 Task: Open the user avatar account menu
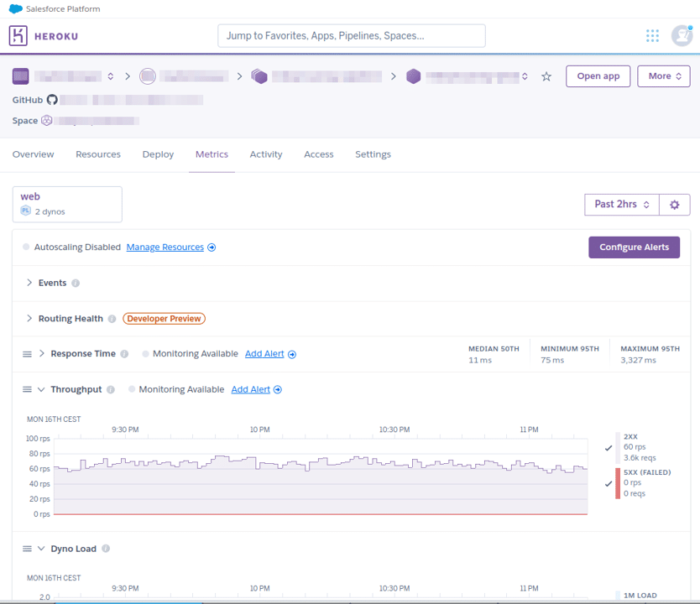coord(682,35)
